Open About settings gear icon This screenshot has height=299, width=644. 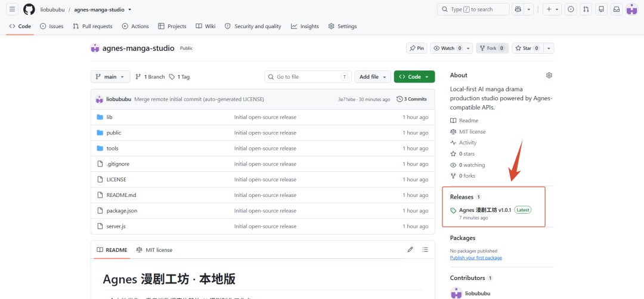[x=549, y=75]
